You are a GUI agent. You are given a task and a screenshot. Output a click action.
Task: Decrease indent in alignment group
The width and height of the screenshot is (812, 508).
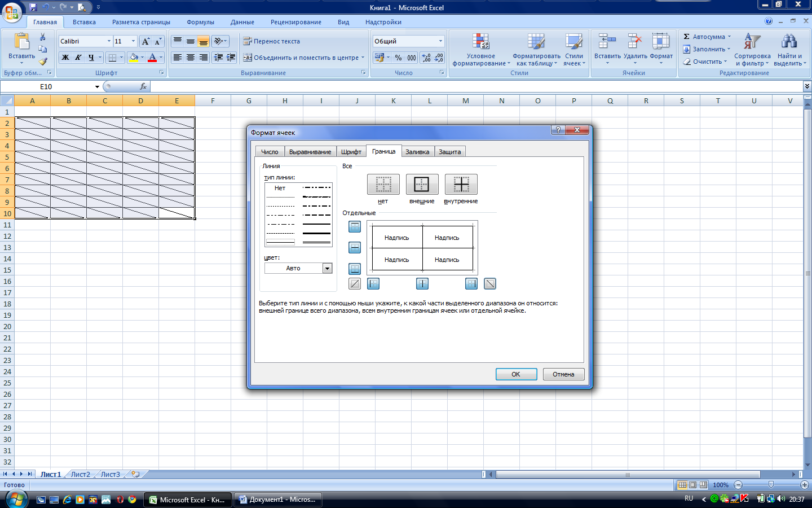pos(218,58)
